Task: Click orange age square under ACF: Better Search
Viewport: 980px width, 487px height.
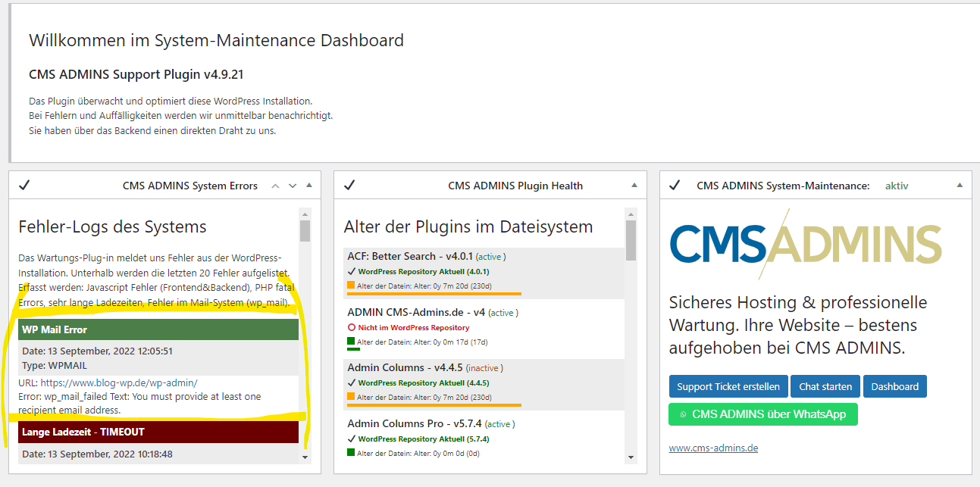Action: [x=351, y=286]
